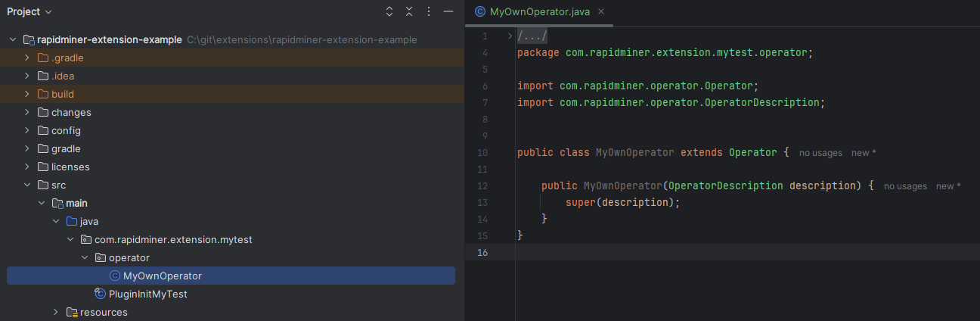The height and width of the screenshot is (321, 980).
Task: Close the MyOwnOperator.java editor tab
Action: coord(601,12)
